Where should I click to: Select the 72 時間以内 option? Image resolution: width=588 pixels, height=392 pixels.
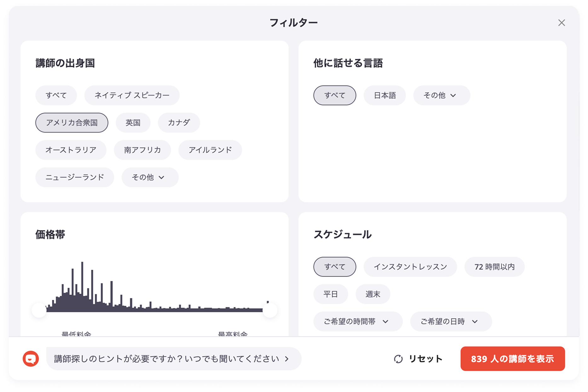[494, 266]
